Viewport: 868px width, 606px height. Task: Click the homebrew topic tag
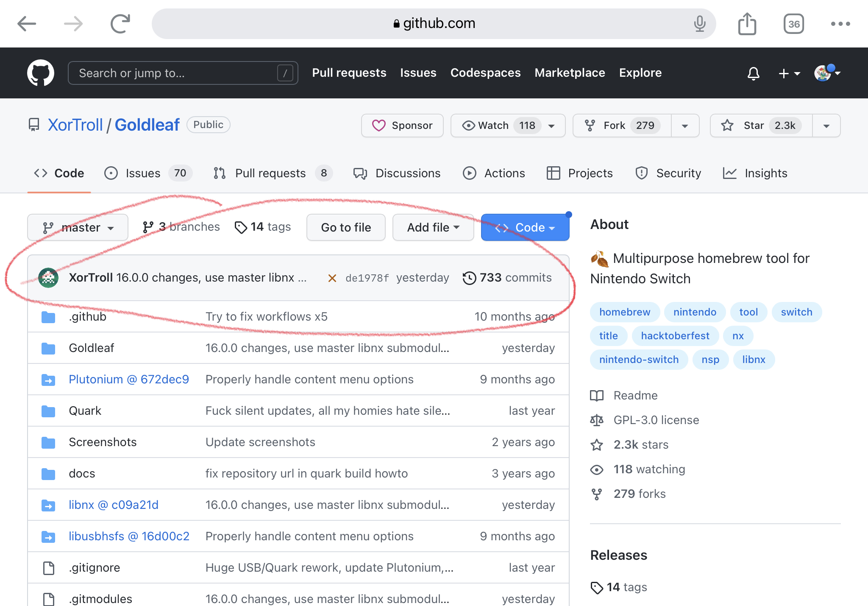click(625, 312)
